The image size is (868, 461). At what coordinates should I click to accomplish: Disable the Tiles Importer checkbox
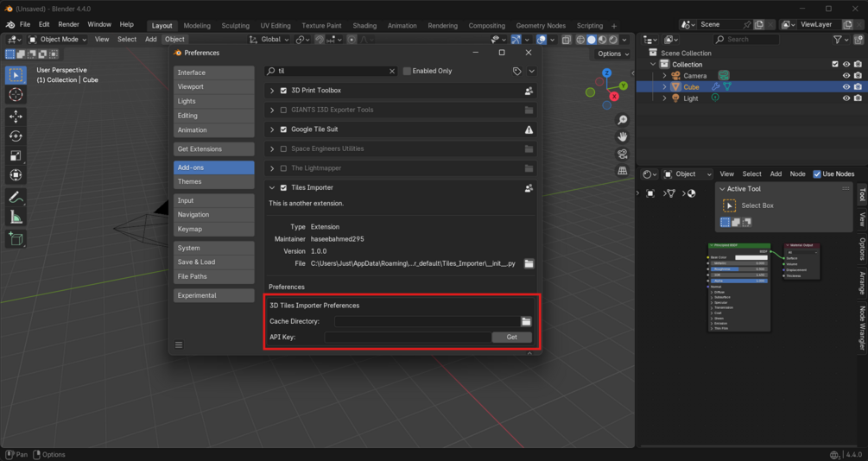283,187
